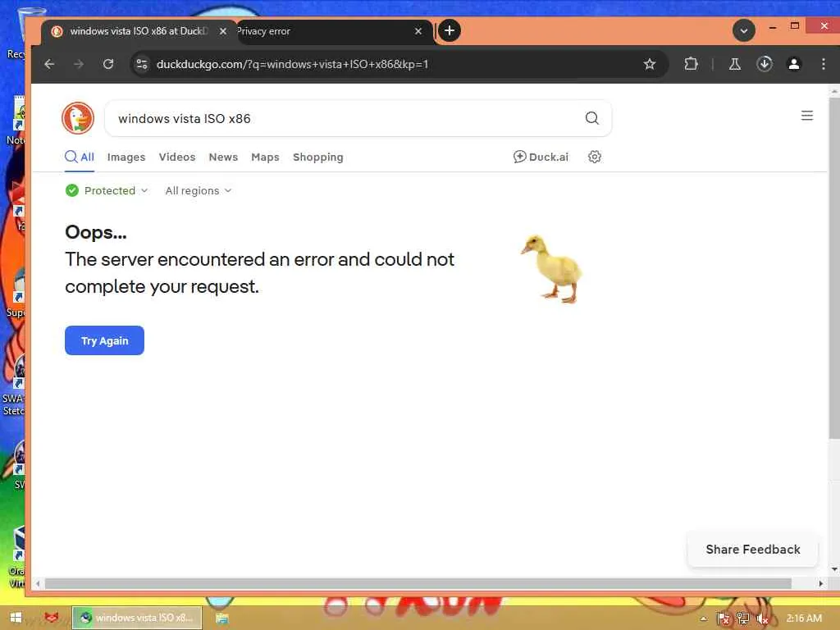Click the scroll down arrow on vertical scrollbar
This screenshot has width=840, height=630.
(834, 569)
